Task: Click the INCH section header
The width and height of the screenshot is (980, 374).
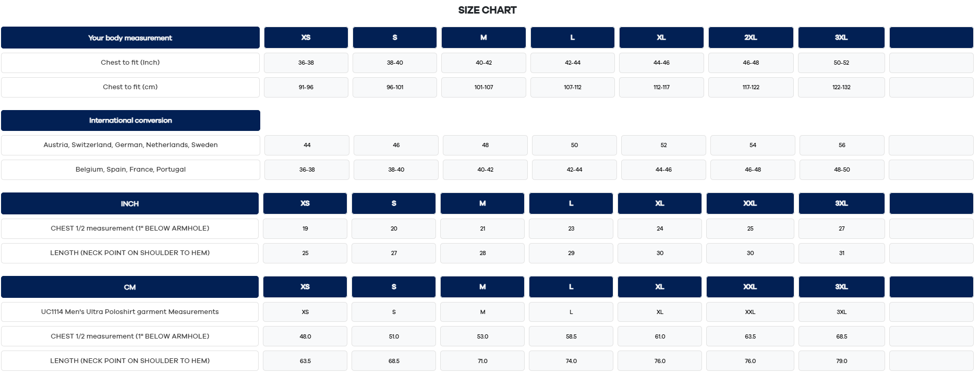Action: (x=129, y=204)
